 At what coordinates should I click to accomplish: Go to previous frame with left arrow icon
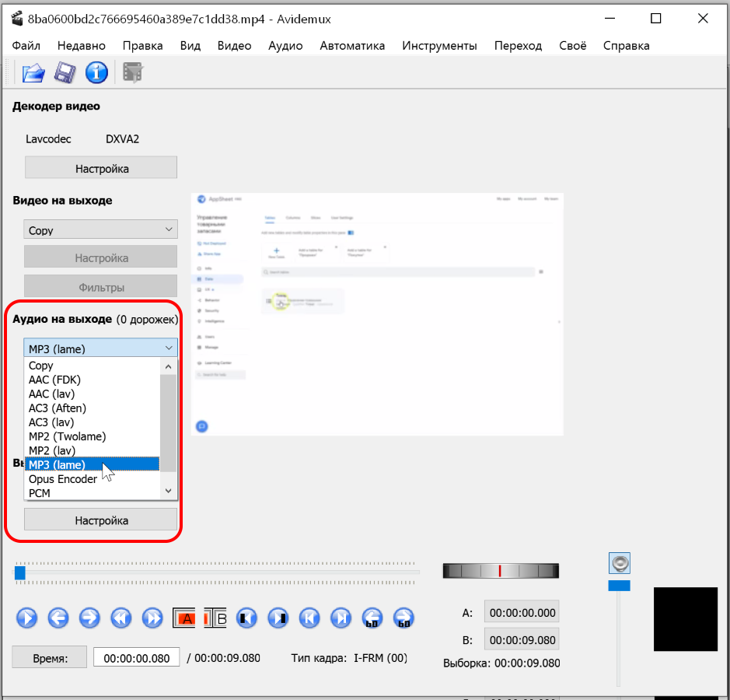(58, 618)
